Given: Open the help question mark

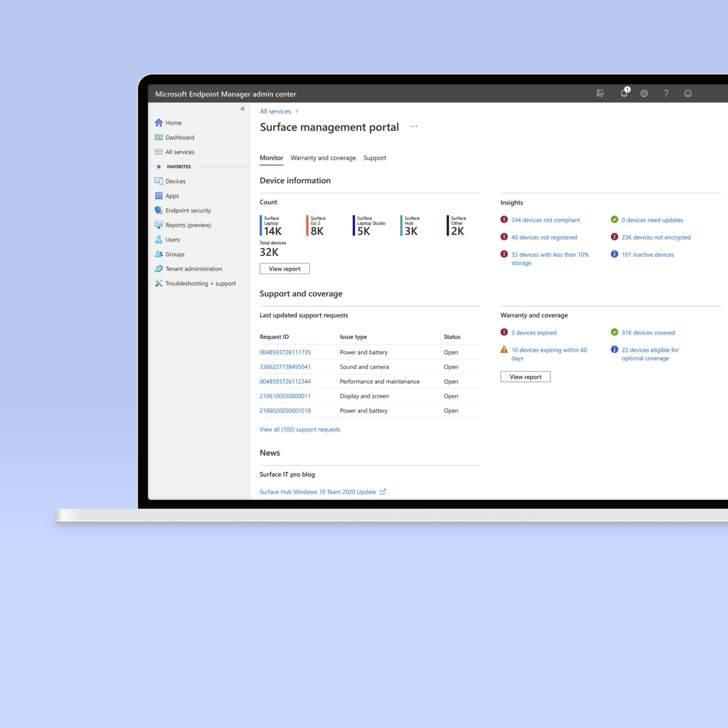Looking at the screenshot, I should point(666,94).
